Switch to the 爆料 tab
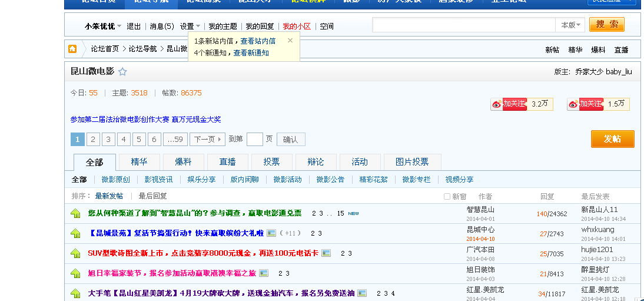Screen dimensions: 644x301 click(183, 162)
